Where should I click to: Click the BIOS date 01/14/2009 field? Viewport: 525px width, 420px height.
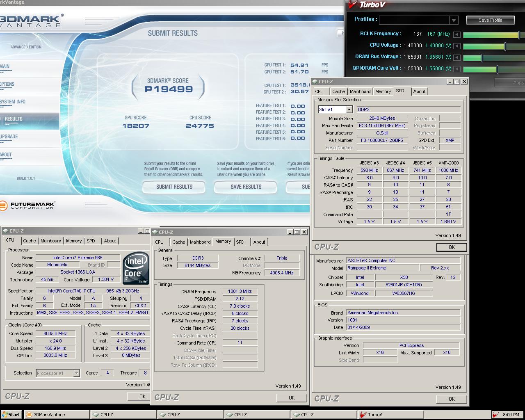[x=404, y=328]
